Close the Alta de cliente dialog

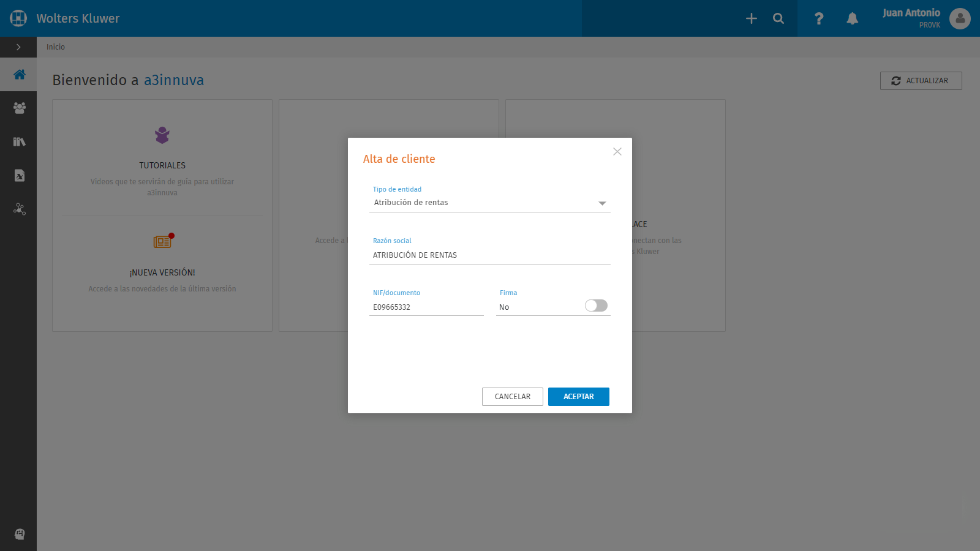click(x=617, y=152)
